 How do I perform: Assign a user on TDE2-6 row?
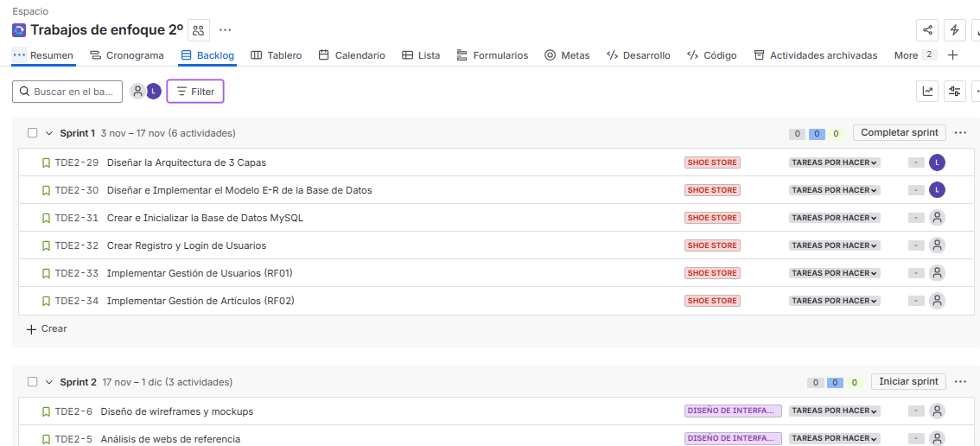(937, 411)
